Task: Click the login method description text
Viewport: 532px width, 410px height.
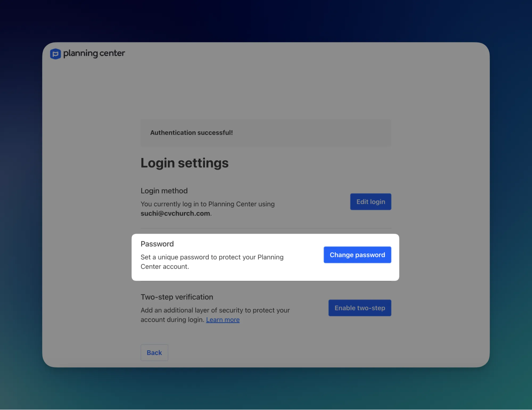Action: [x=208, y=204]
